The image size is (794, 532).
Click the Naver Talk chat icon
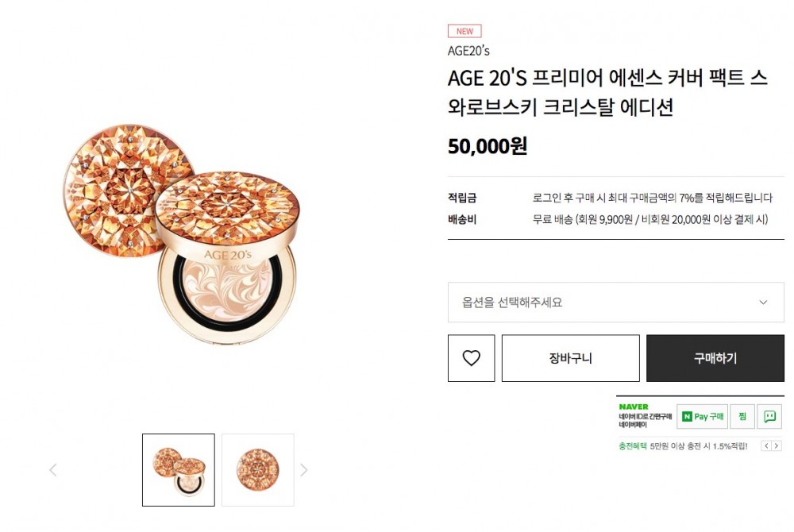pos(769,416)
